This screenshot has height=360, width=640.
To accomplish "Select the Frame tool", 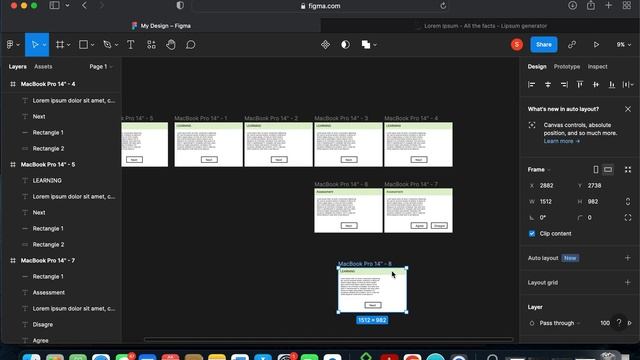I will [60, 44].
